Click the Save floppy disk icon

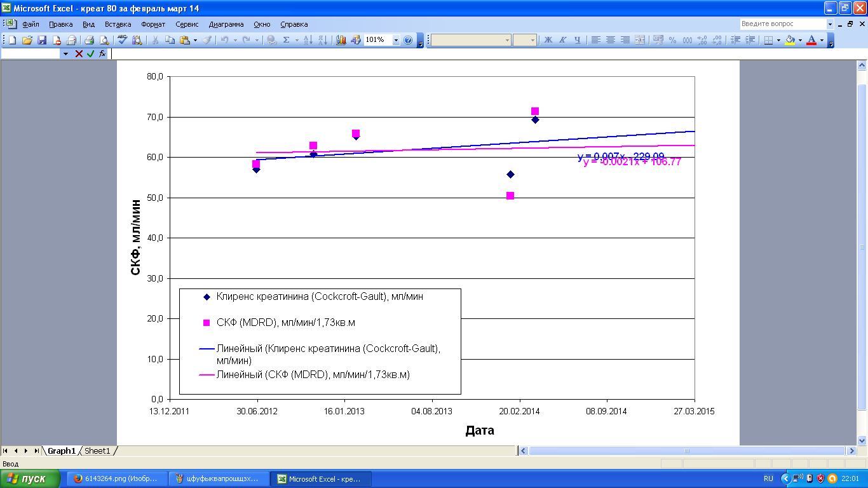tap(42, 40)
